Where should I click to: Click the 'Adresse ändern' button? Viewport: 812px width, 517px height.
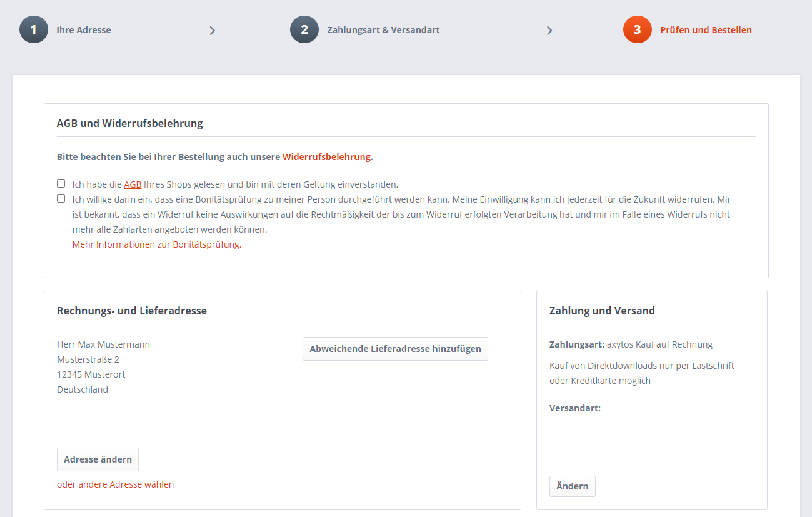98,459
